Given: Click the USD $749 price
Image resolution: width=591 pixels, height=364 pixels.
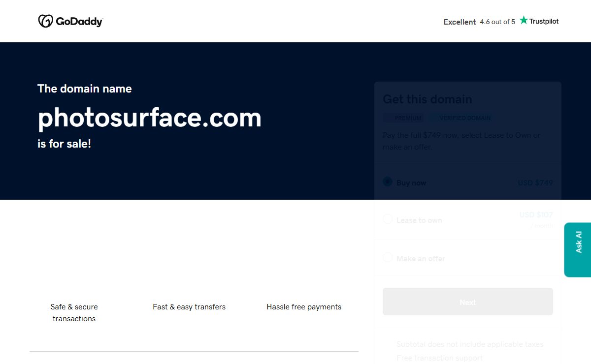Looking at the screenshot, I should coord(535,183).
